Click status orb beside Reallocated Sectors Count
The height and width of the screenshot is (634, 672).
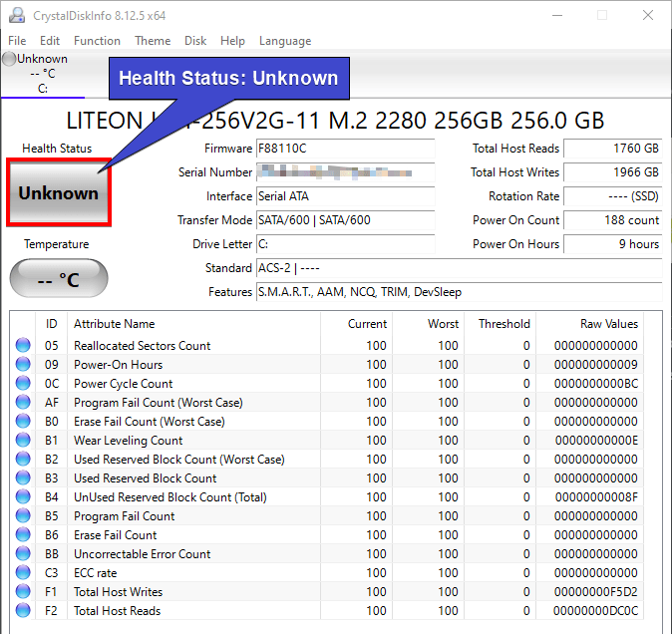[x=23, y=346]
